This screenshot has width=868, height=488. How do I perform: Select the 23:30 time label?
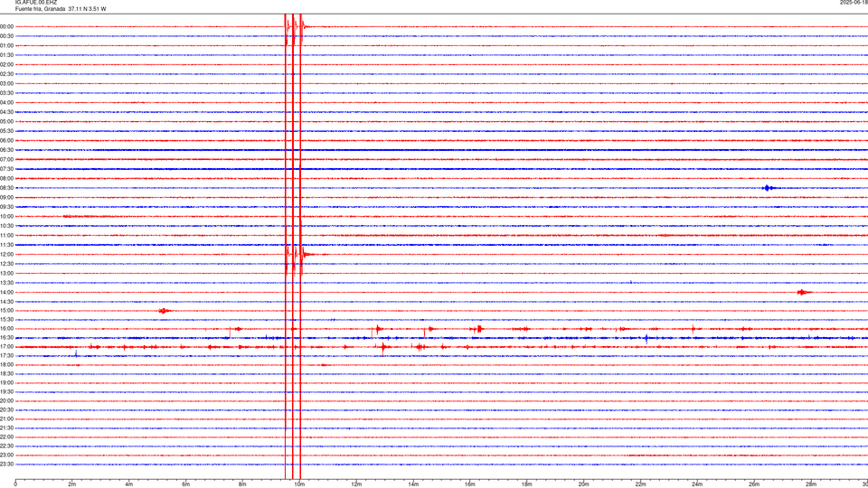(7, 465)
